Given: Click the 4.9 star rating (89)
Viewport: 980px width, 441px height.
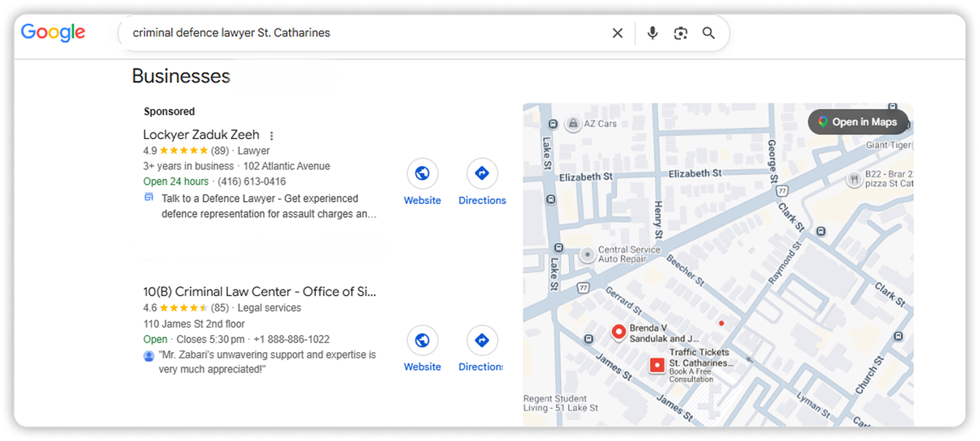Looking at the screenshot, I should point(186,151).
